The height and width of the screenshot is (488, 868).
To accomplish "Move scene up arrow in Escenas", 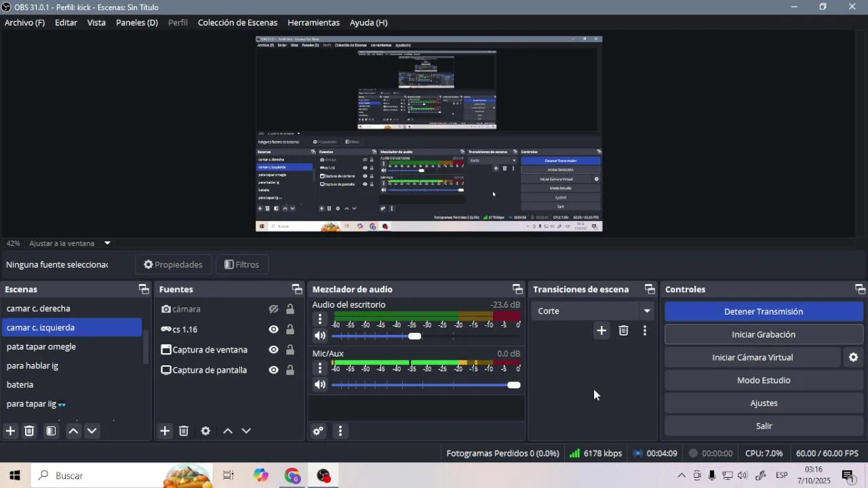I will [x=73, y=431].
